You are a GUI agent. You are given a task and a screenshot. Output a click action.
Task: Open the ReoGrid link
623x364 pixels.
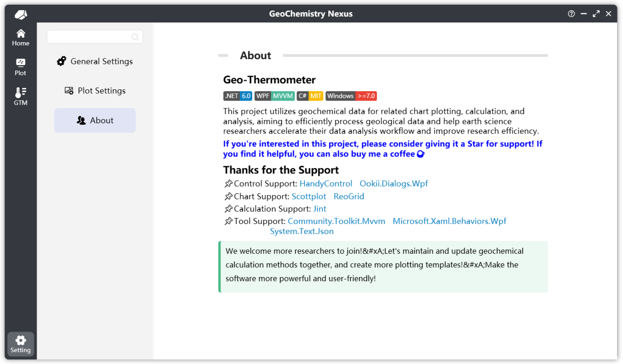coord(348,196)
